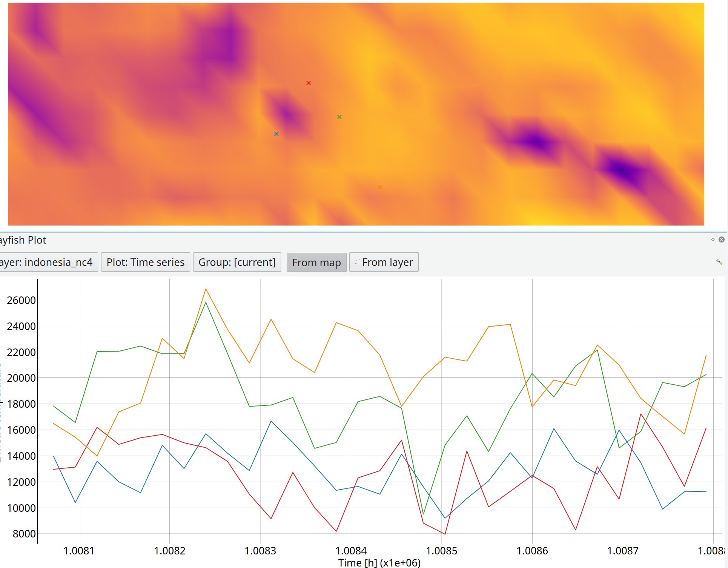Click the 20000 y-axis tick label
Screen dimensions: 728x568
click(21, 378)
